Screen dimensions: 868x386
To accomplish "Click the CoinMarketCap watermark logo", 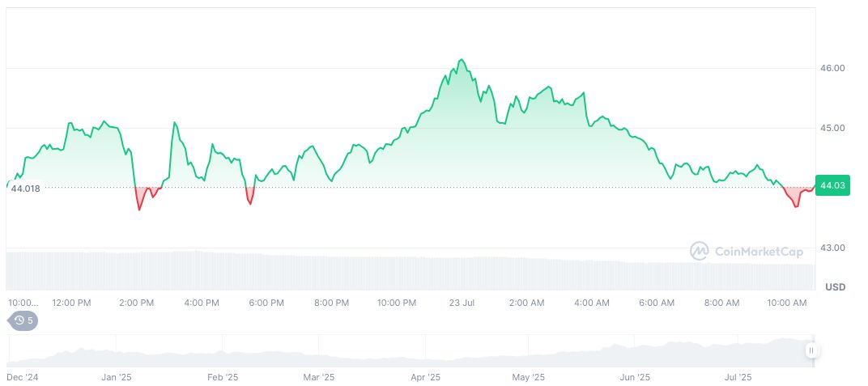I will pos(746,252).
